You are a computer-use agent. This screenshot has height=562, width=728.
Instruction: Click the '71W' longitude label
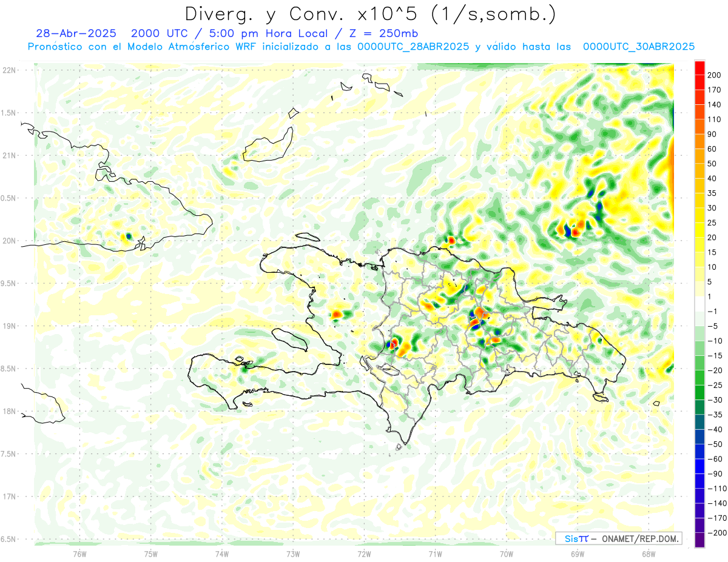435,554
